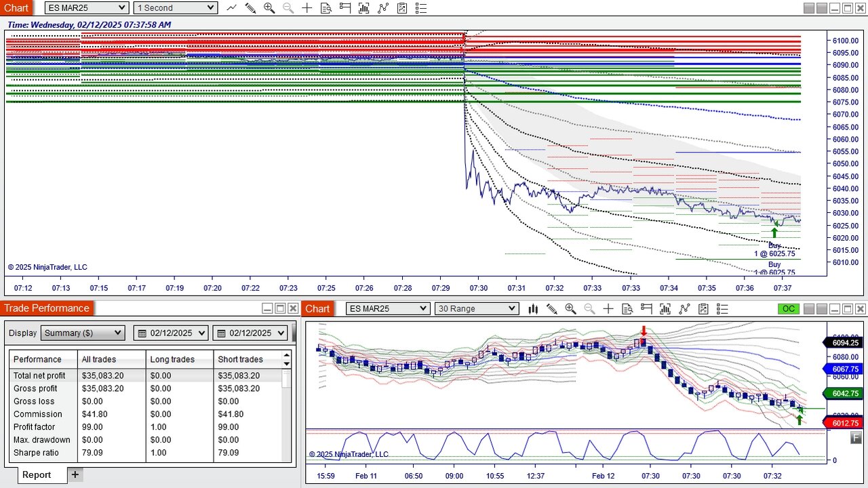Zoom in on the top chart
The width and height of the screenshot is (868, 488).
(269, 8)
